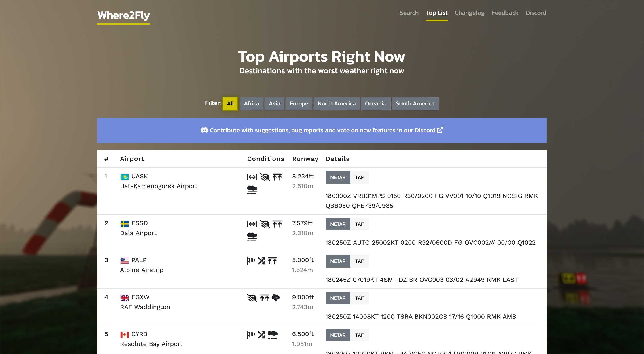Open the Search page in navigation
Screen dimensions: 644x354
409,13
